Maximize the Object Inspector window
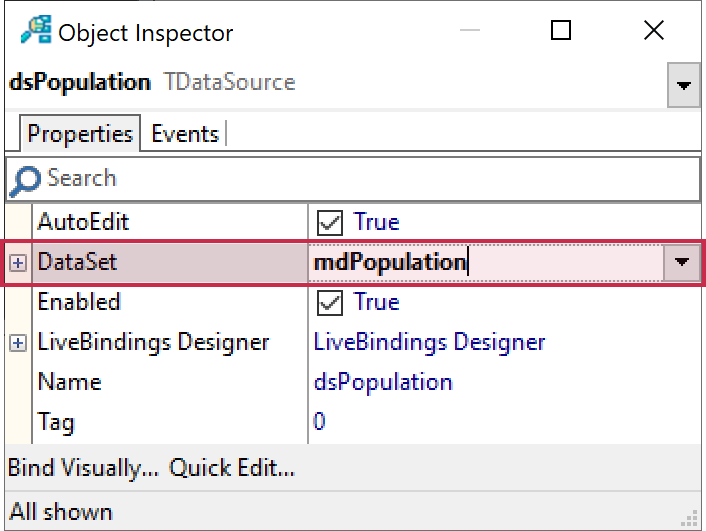This screenshot has width=706, height=531. tap(561, 31)
